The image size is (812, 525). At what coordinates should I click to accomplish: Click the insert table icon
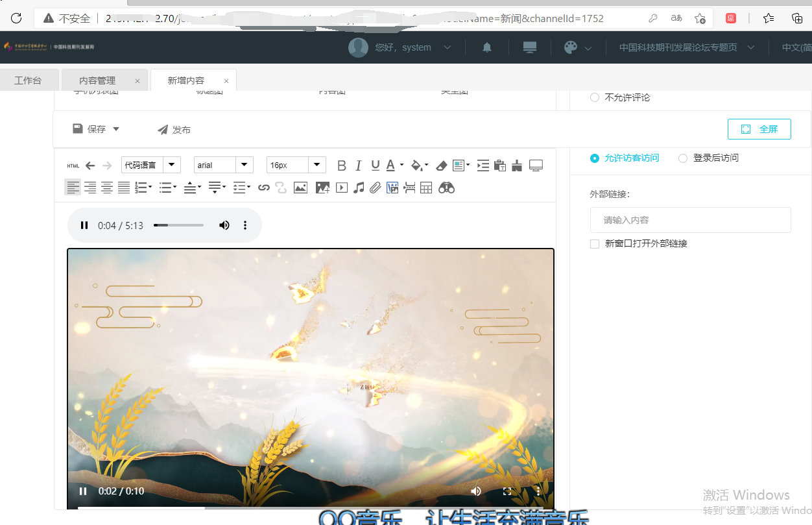pos(426,188)
